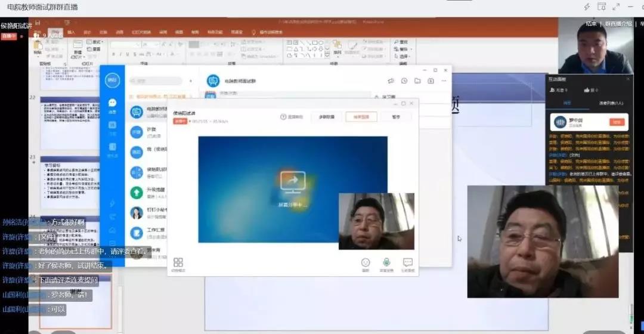Open the 开始 ribbon tab in PowerPoint
This screenshot has height=334, width=644.
coord(55,32)
